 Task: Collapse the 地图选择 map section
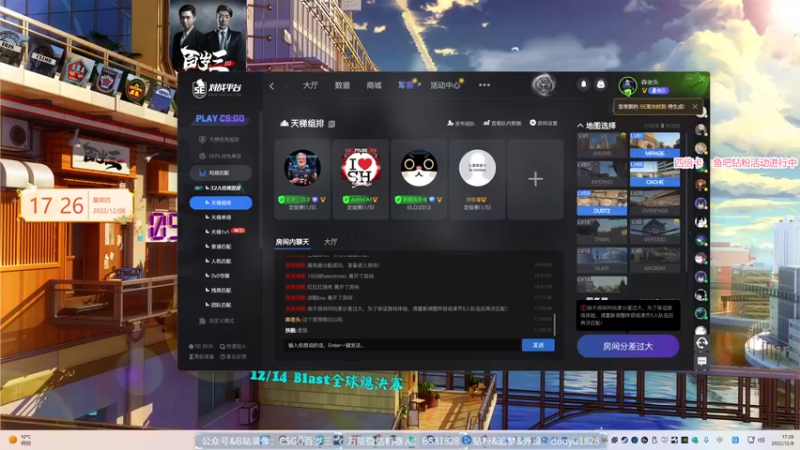pyautogui.click(x=580, y=126)
